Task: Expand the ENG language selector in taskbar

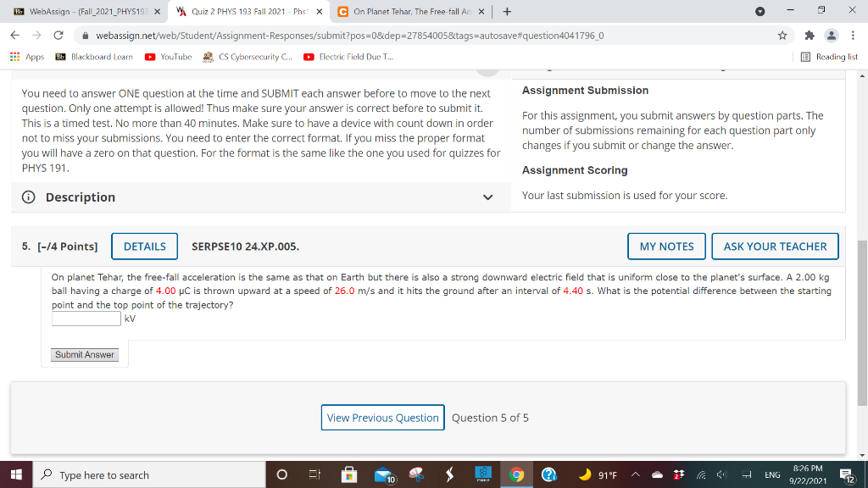Action: 772,476
